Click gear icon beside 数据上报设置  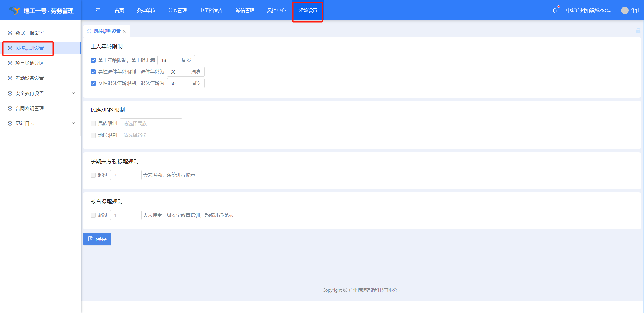coord(10,33)
